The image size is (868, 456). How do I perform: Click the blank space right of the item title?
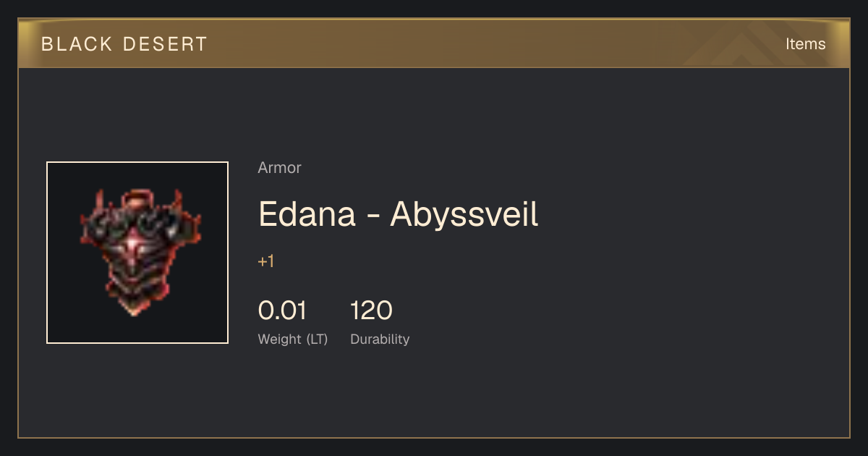coord(687,214)
